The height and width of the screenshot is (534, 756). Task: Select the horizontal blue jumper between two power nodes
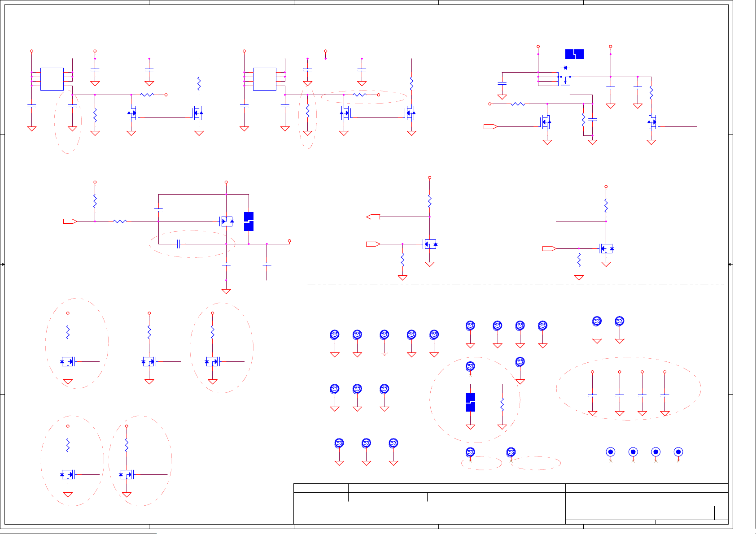tap(574, 54)
